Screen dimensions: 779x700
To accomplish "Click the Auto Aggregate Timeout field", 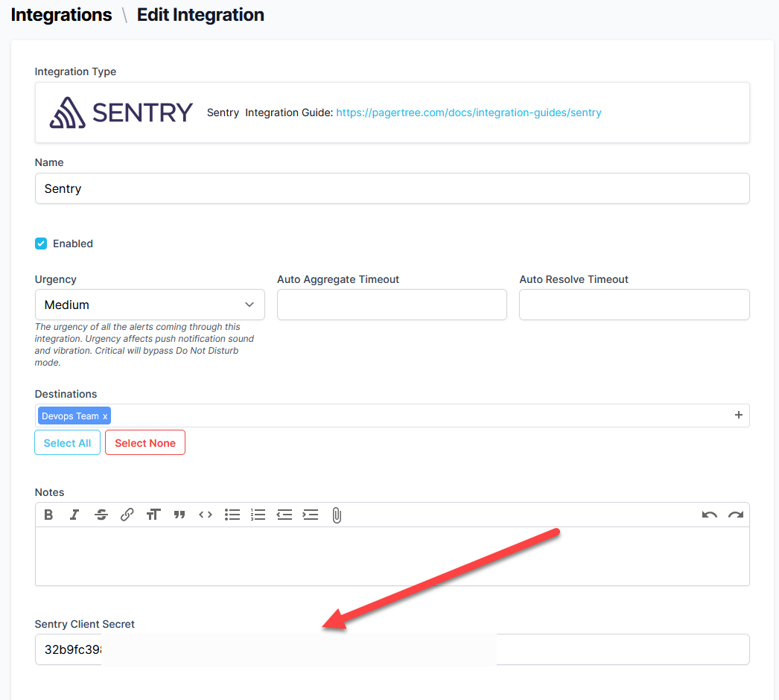I will tap(392, 305).
